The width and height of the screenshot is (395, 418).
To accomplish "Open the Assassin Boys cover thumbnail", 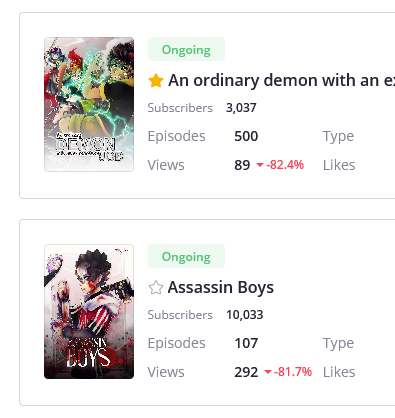I will 89,311.
